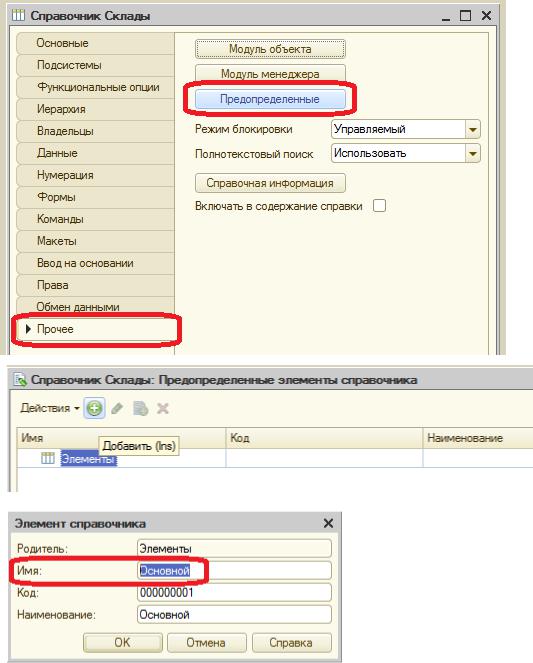Image resolution: width=533 pixels, height=663 pixels.
Task: Click the Имя input field
Action: [x=235, y=571]
